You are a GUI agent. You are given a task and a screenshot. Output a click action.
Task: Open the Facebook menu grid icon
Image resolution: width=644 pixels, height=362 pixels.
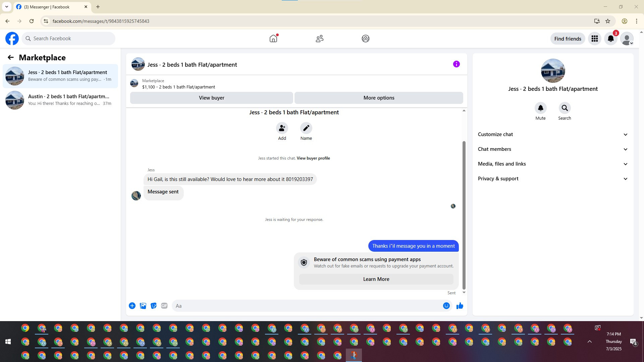click(x=595, y=39)
